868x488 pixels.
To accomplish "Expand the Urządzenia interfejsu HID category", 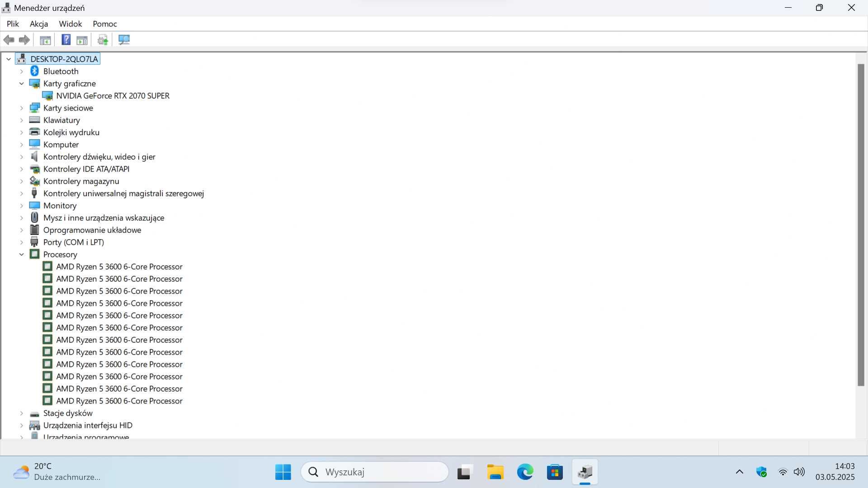I will 21,425.
